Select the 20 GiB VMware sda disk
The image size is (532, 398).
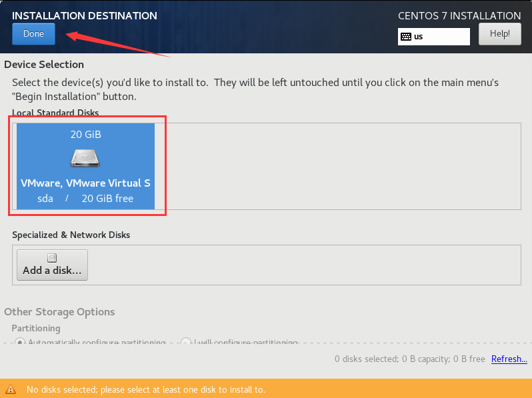pos(85,166)
